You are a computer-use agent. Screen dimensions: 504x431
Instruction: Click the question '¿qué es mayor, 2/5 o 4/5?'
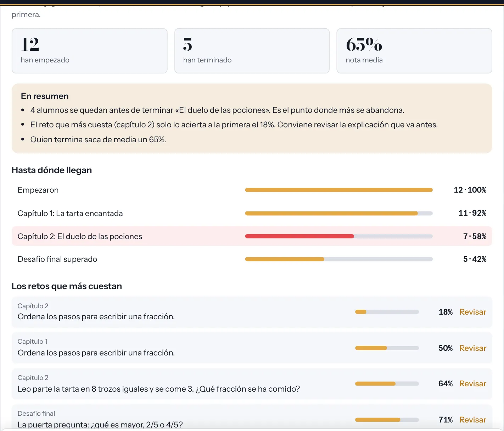(x=100, y=425)
